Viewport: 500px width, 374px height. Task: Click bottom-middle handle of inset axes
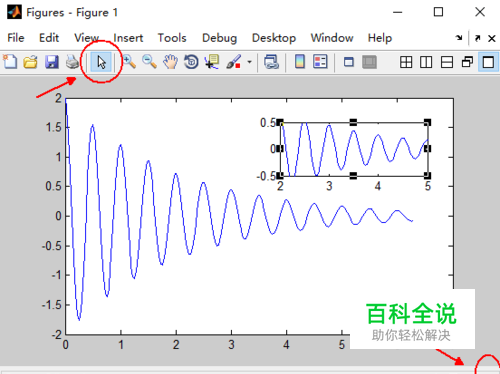point(353,176)
